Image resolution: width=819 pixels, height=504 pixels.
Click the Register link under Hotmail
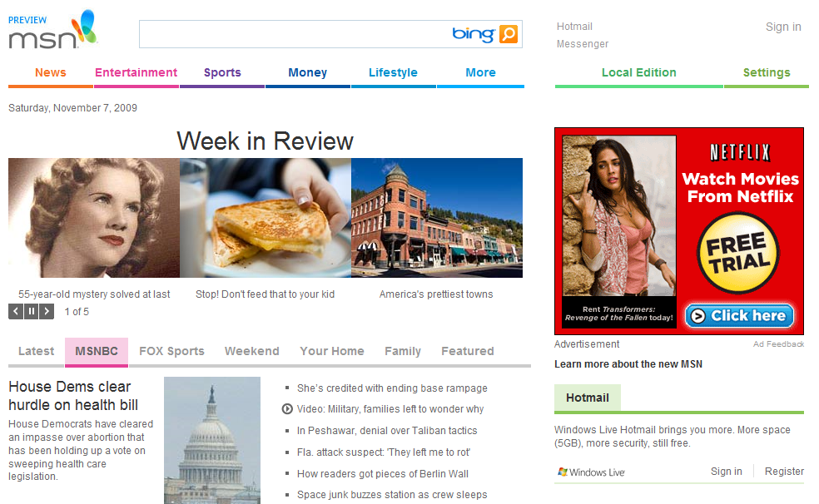(784, 471)
